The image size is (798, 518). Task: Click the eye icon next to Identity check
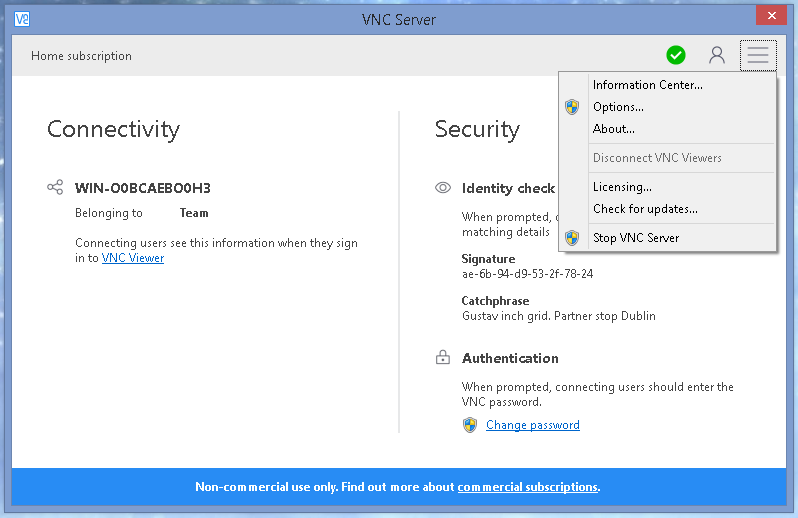tap(443, 187)
